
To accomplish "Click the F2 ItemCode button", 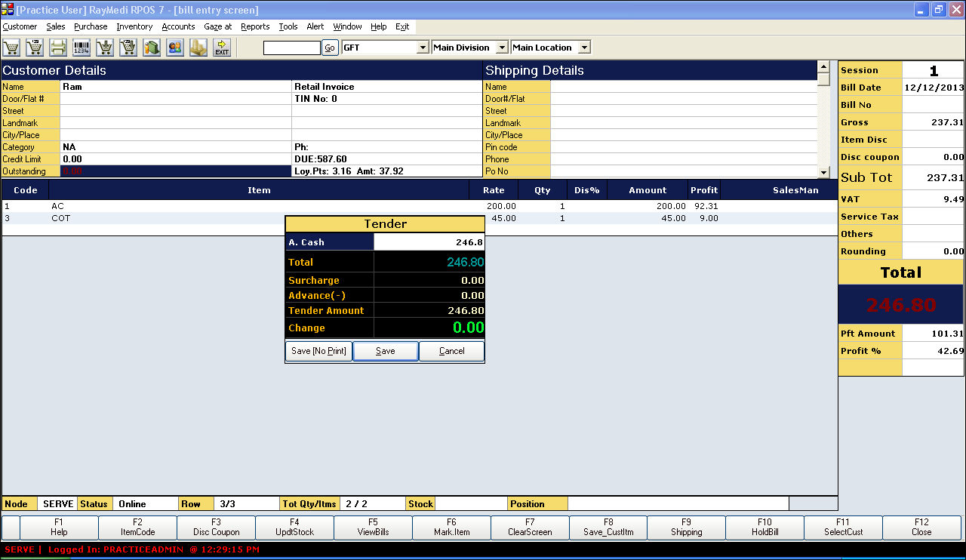I will [137, 527].
